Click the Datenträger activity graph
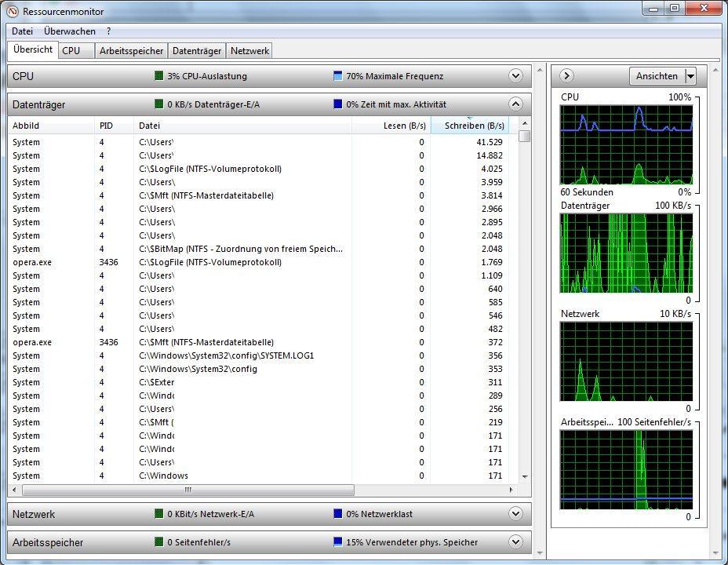The width and height of the screenshot is (728, 565). 626,253
